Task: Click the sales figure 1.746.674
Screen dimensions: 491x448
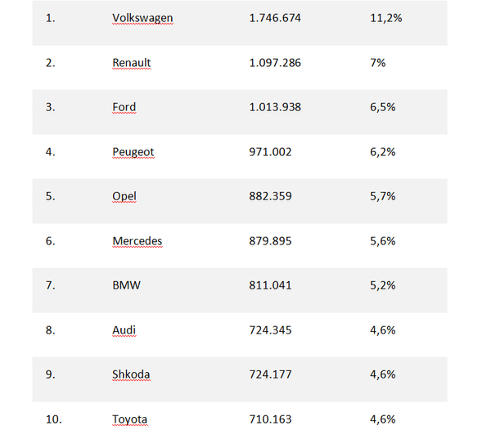Action: (275, 18)
